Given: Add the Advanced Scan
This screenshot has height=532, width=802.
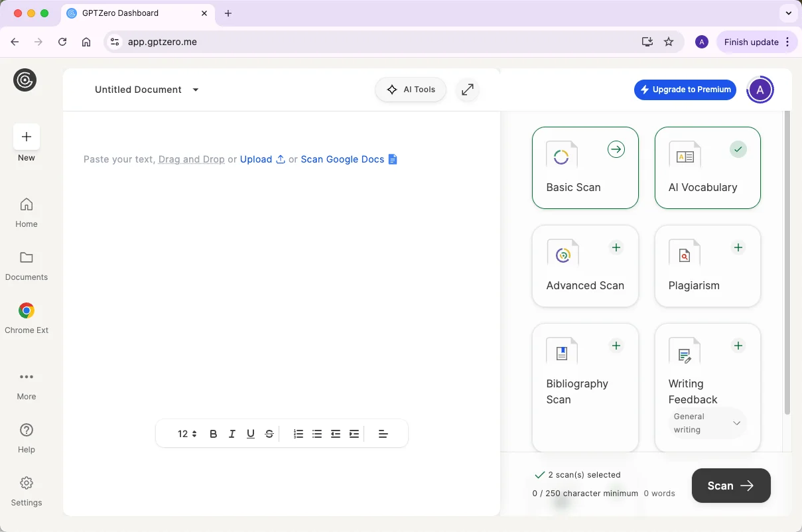Looking at the screenshot, I should click(616, 247).
